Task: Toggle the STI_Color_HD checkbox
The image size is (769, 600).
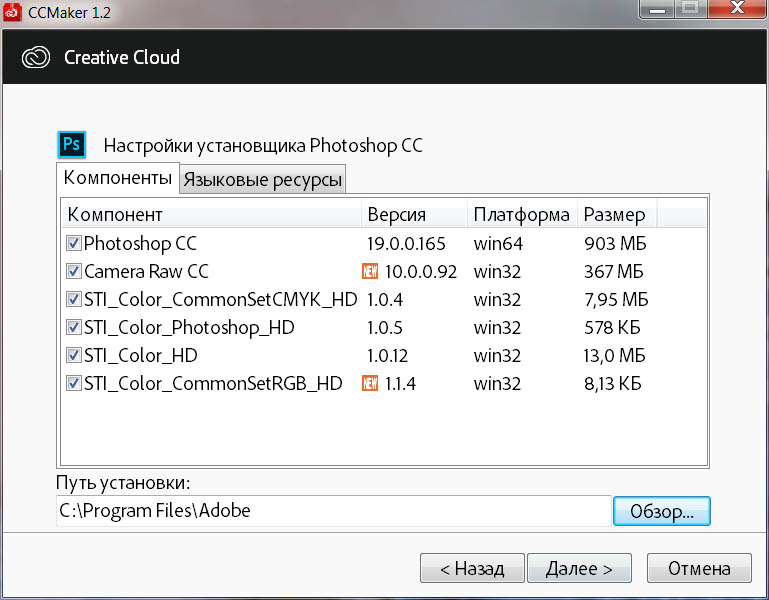Action: 74,355
